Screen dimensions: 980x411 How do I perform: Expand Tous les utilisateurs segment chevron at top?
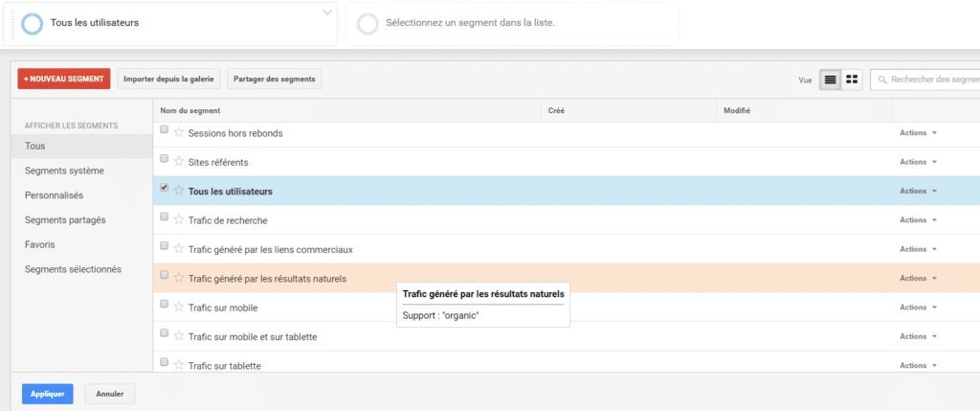[x=327, y=12]
